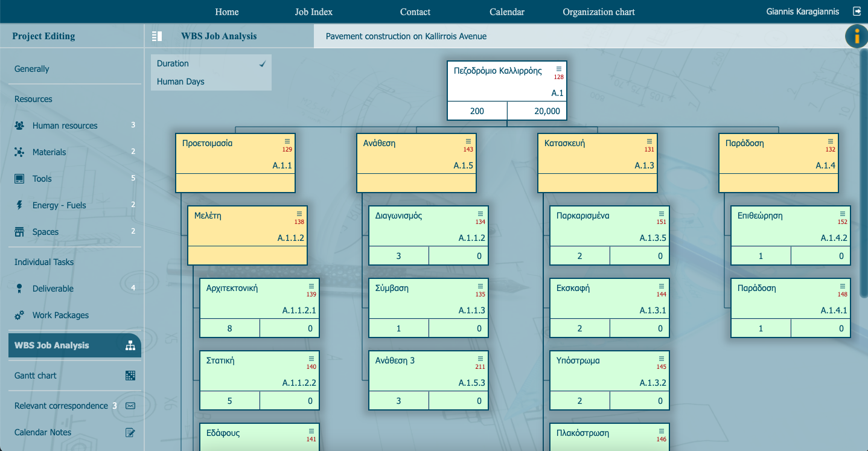Click the A.1.1.2.1 code on Αρχιτεκτονική
This screenshot has width=868, height=451.
[299, 310]
